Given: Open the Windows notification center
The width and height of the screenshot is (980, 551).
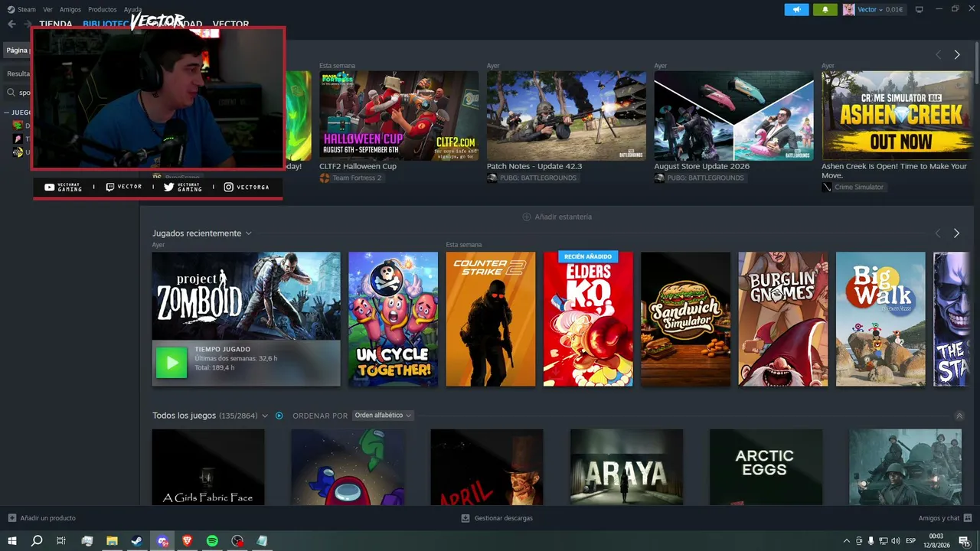Looking at the screenshot, I should point(967,541).
